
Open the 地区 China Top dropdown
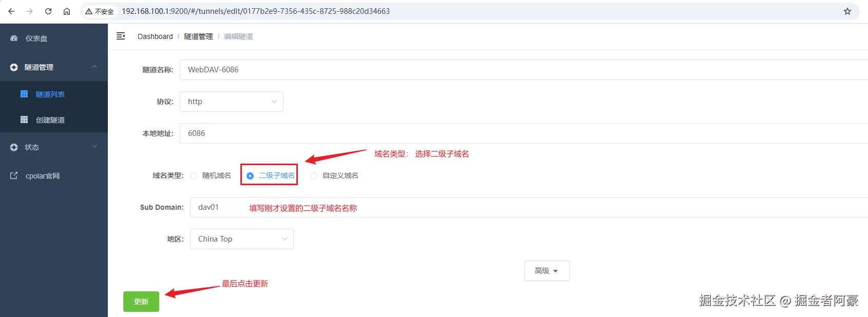[242, 239]
